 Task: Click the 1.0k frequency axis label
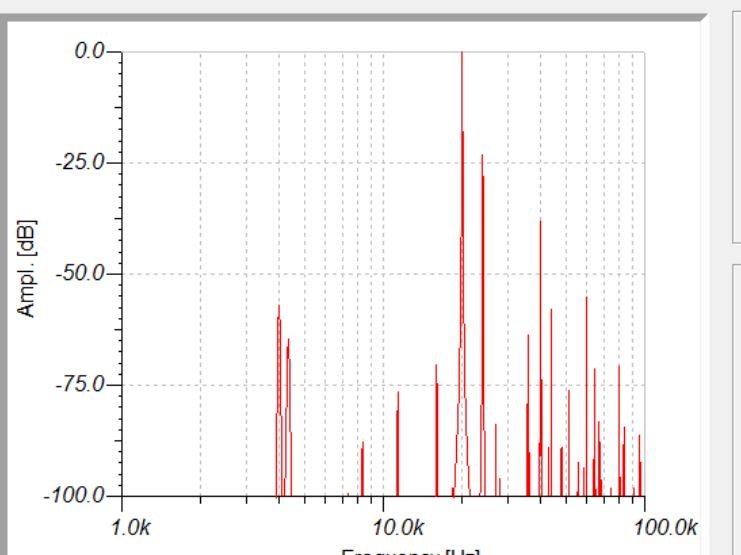click(131, 527)
